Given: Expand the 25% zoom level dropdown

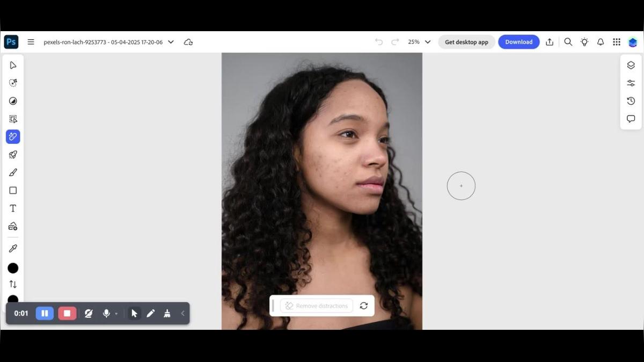Looking at the screenshot, I should (428, 42).
